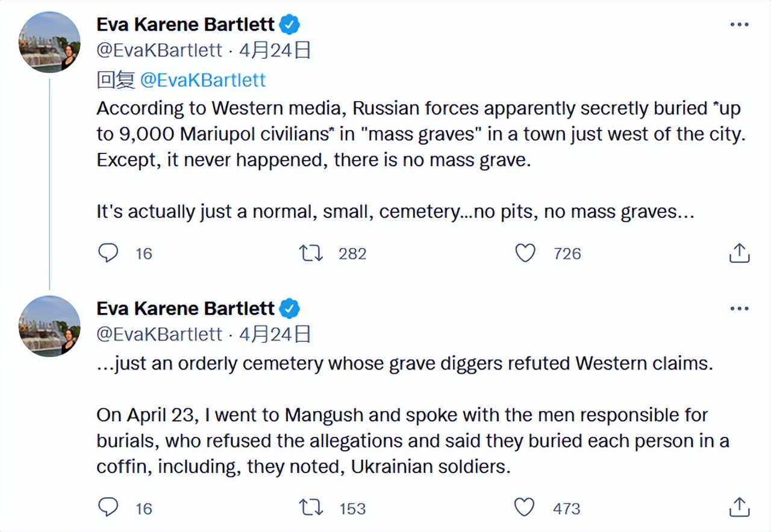771x532 pixels.
Task: Reply to the first tweet about mass graves
Action: pos(108,253)
